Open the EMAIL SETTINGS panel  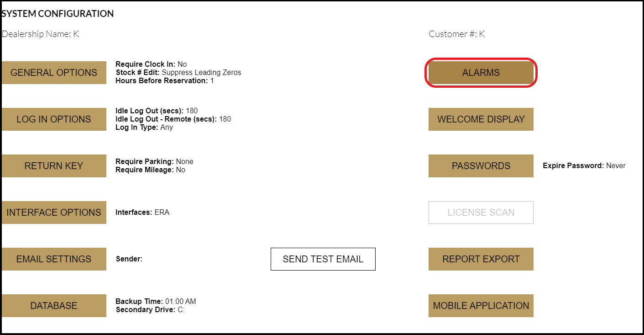54,259
